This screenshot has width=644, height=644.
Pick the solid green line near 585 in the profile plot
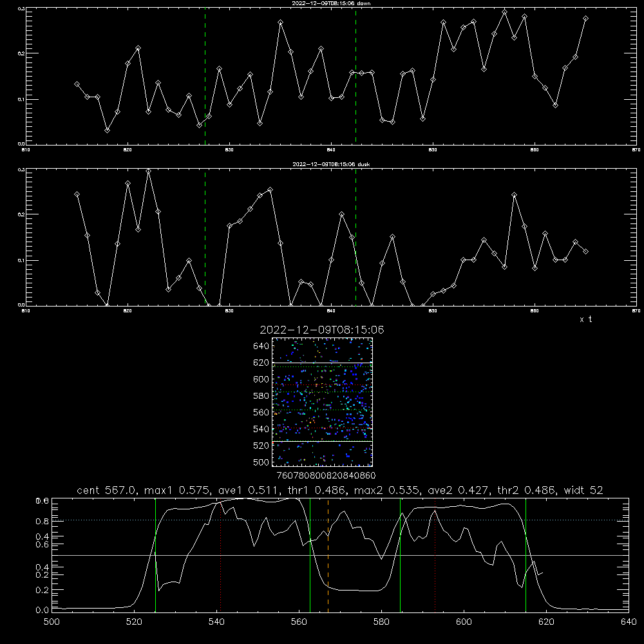pyautogui.click(x=400, y=555)
